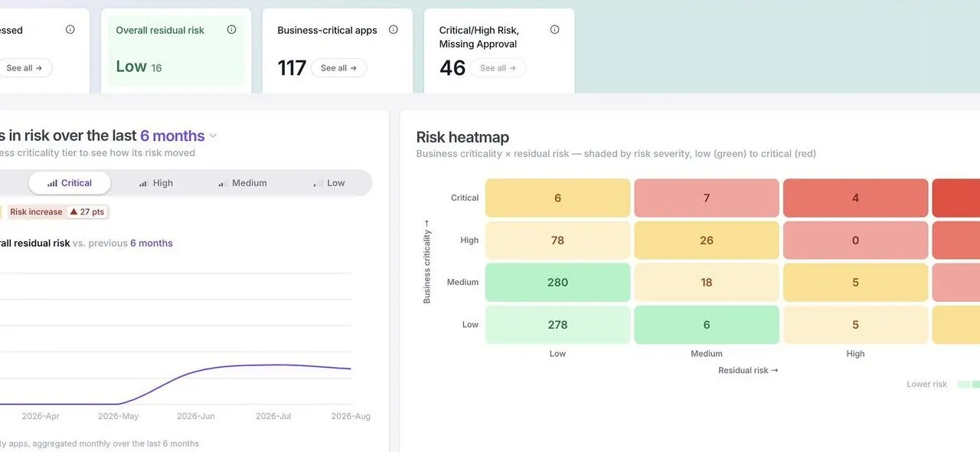Open info icon on Overall residual risk card
The width and height of the screenshot is (980, 452).
[231, 30]
